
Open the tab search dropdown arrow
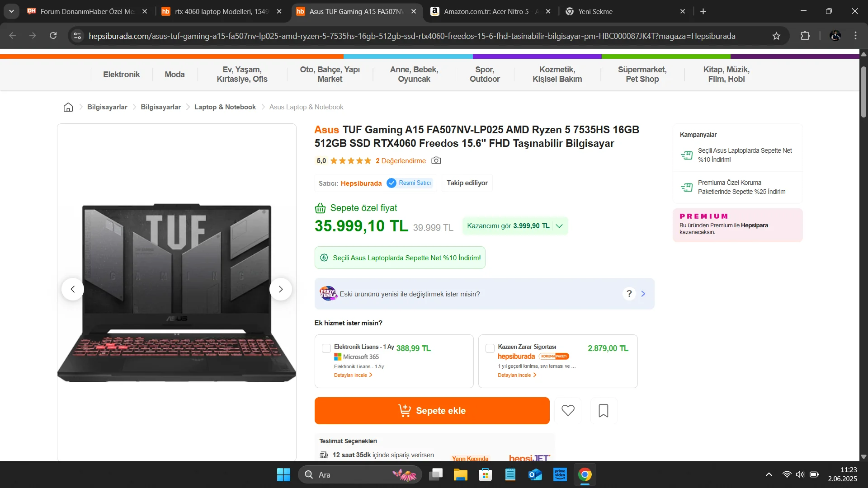[x=11, y=11]
